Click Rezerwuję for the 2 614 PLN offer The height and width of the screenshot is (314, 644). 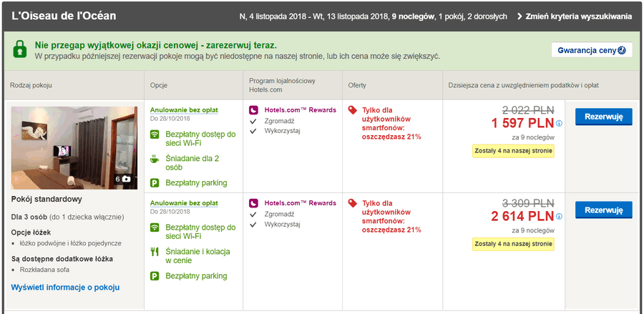[603, 210]
